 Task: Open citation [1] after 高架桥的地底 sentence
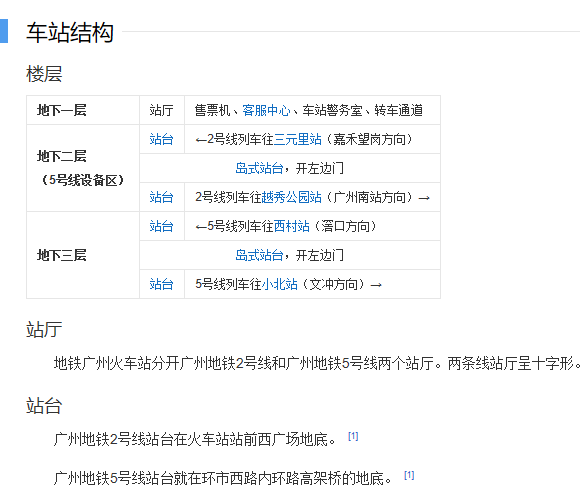click(409, 475)
